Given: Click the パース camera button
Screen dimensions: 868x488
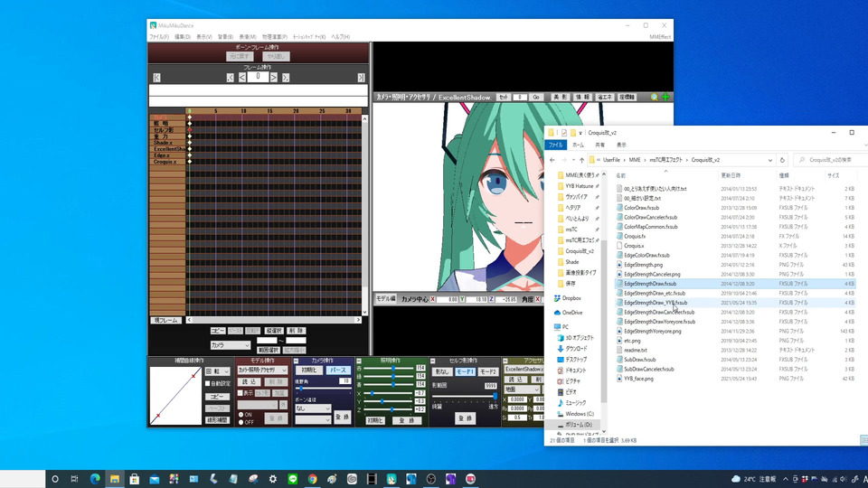Looking at the screenshot, I should pos(336,370).
